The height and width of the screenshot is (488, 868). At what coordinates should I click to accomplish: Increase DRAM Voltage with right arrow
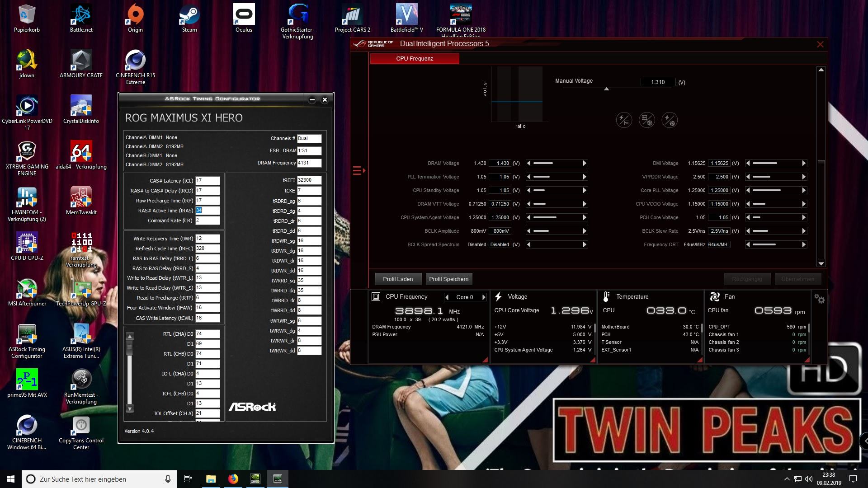(585, 163)
